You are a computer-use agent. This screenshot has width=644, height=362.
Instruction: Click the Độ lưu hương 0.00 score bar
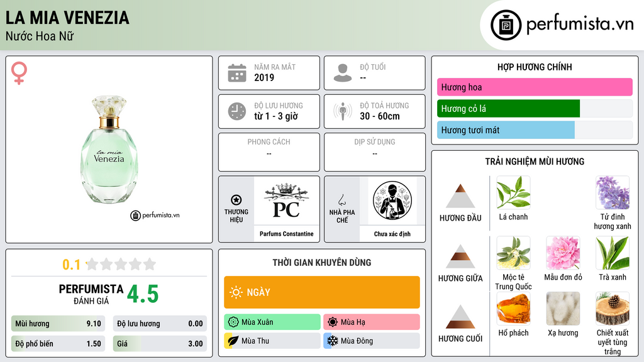click(x=160, y=324)
